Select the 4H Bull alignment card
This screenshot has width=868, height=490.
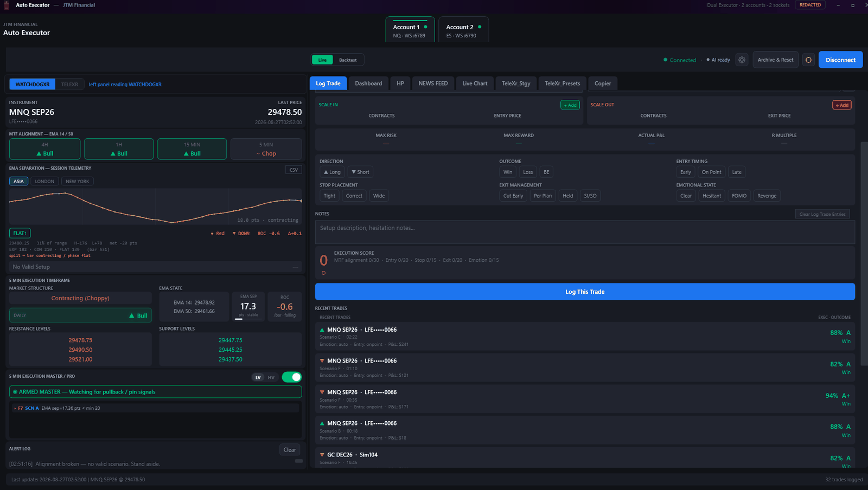44,149
